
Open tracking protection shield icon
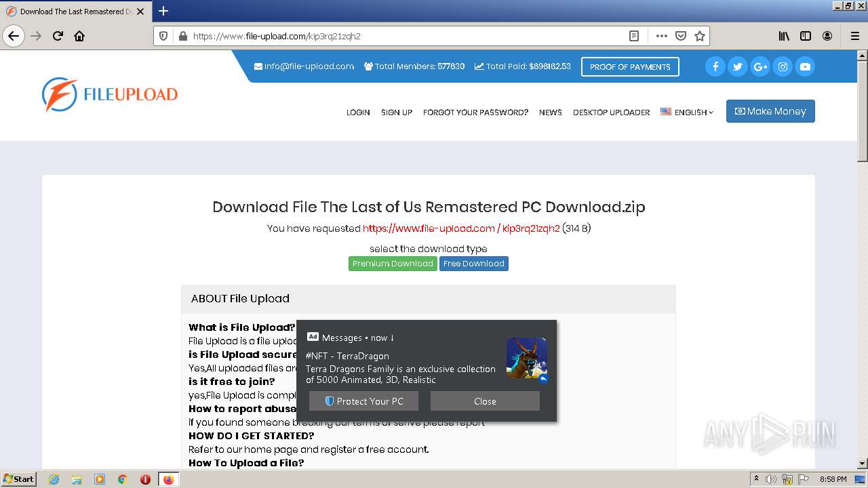pos(163,36)
